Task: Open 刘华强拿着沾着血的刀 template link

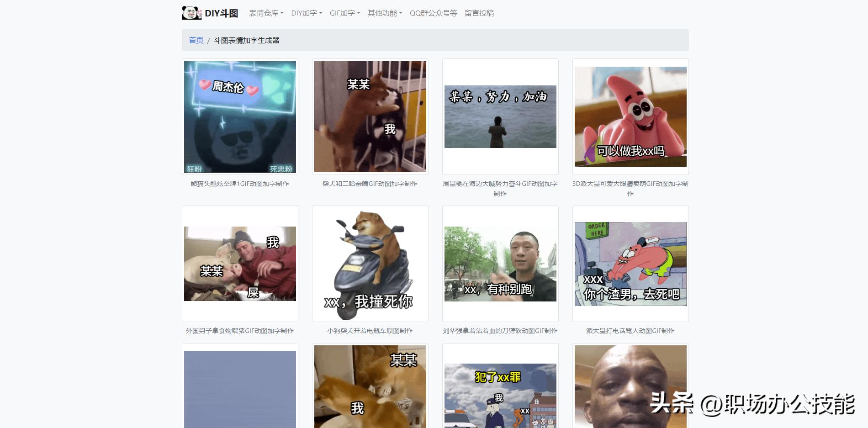Action: click(500, 331)
